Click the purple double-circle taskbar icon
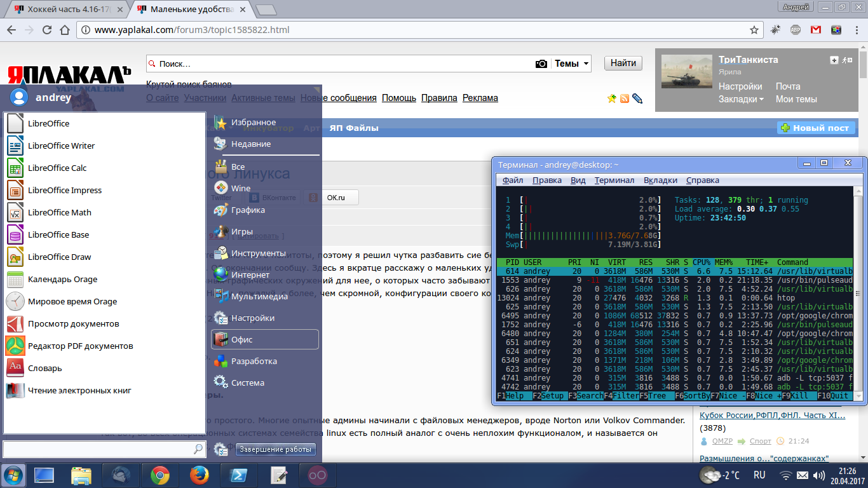868x488 pixels. coord(317,475)
